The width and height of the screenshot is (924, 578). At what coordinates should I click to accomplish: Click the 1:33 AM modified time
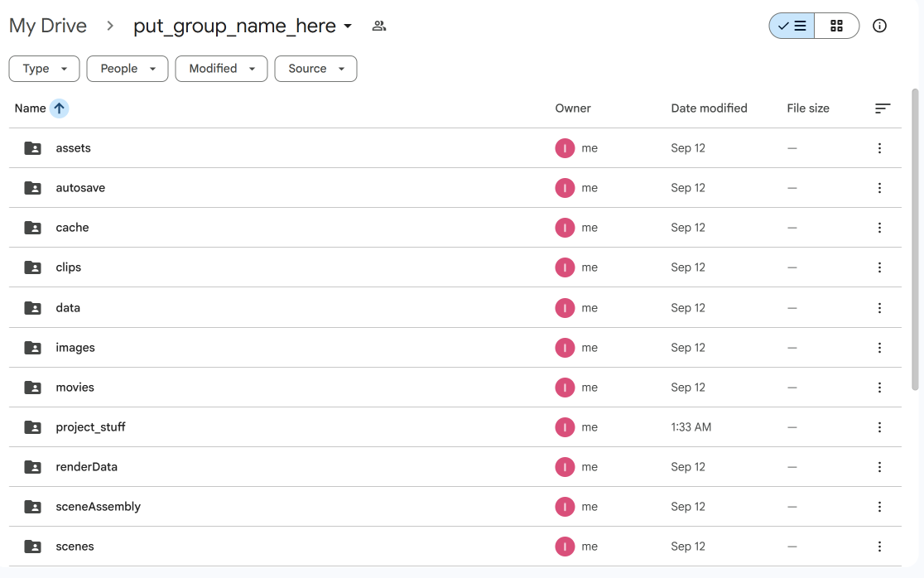[x=691, y=427]
